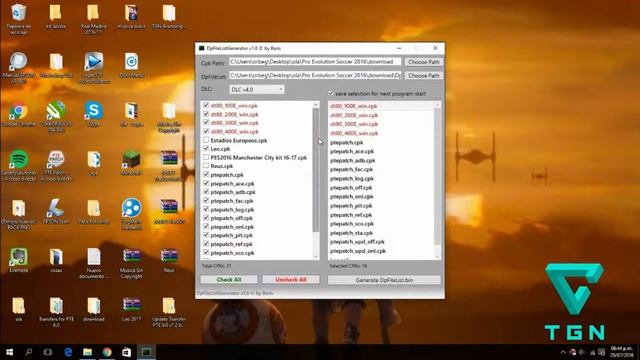Click the DpFileListGenerator taskbar button
The width and height of the screenshot is (640, 360).
[x=147, y=352]
